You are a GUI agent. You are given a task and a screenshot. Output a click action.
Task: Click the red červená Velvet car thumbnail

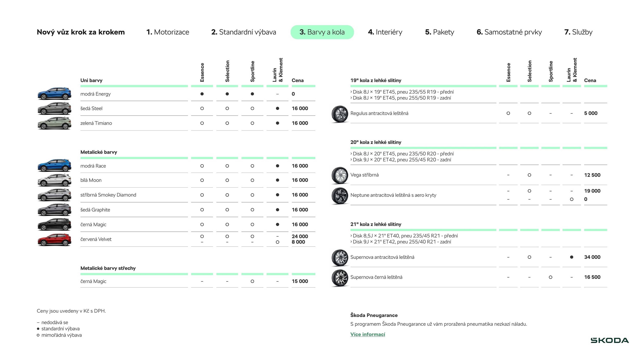tap(54, 240)
